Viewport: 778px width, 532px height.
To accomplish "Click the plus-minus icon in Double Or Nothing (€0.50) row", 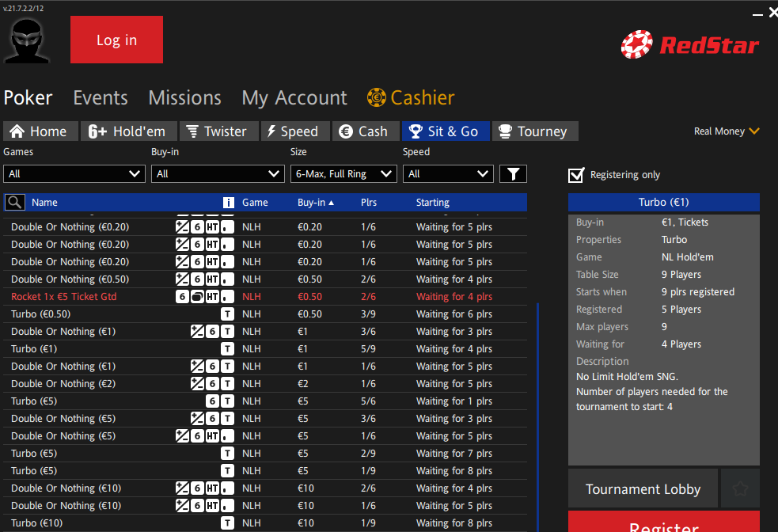I will pos(183,279).
